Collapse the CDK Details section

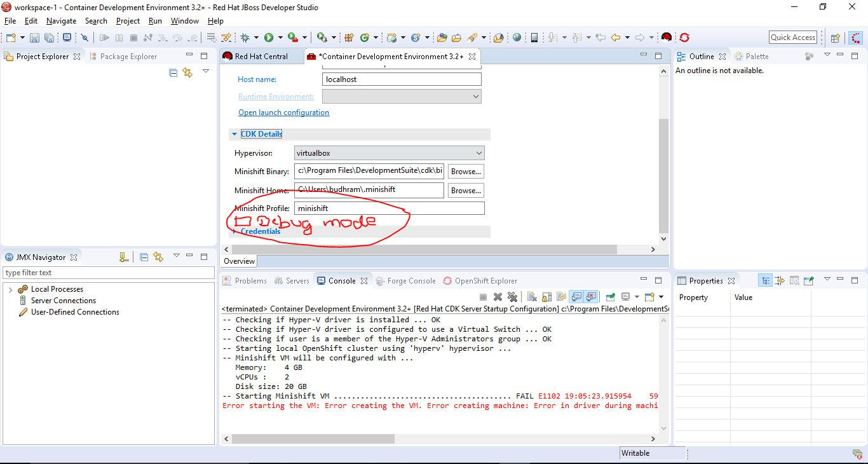point(234,134)
